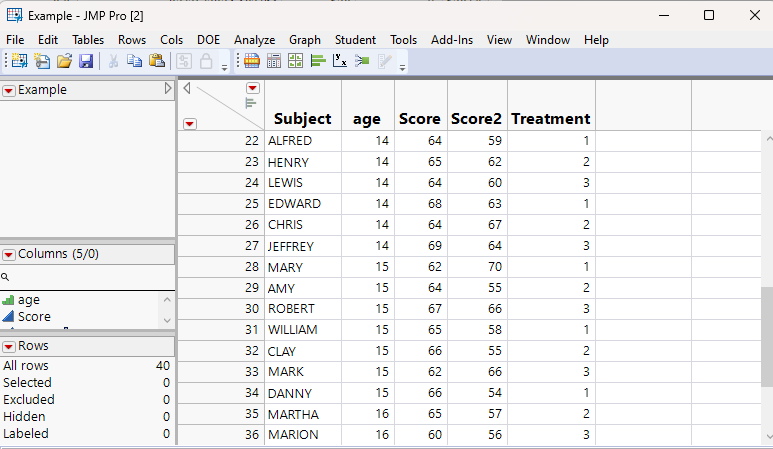Select the age column in the Columns list
773x449 pixels.
[29, 299]
